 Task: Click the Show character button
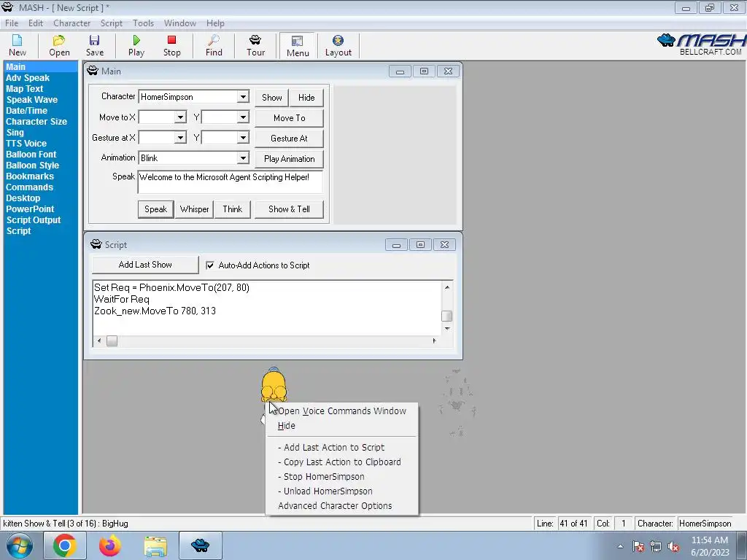[x=271, y=98]
